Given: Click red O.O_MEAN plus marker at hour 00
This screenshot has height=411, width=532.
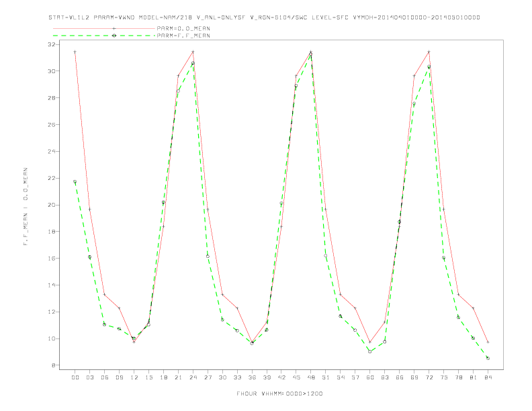Looking at the screenshot, I should pyautogui.click(x=75, y=52).
